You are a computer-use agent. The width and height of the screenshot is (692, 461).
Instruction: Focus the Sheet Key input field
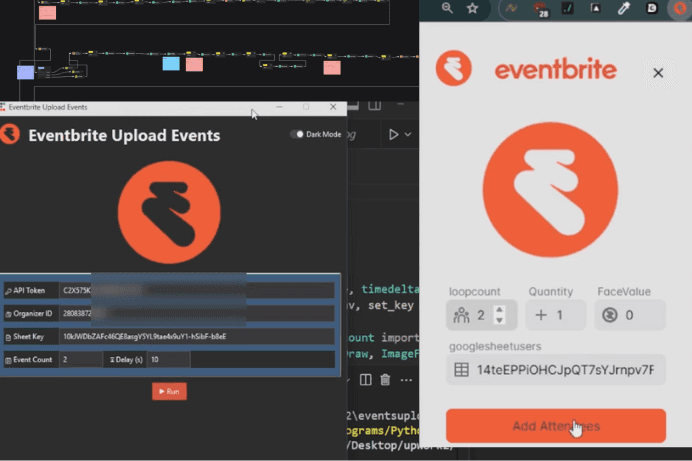coord(196,336)
